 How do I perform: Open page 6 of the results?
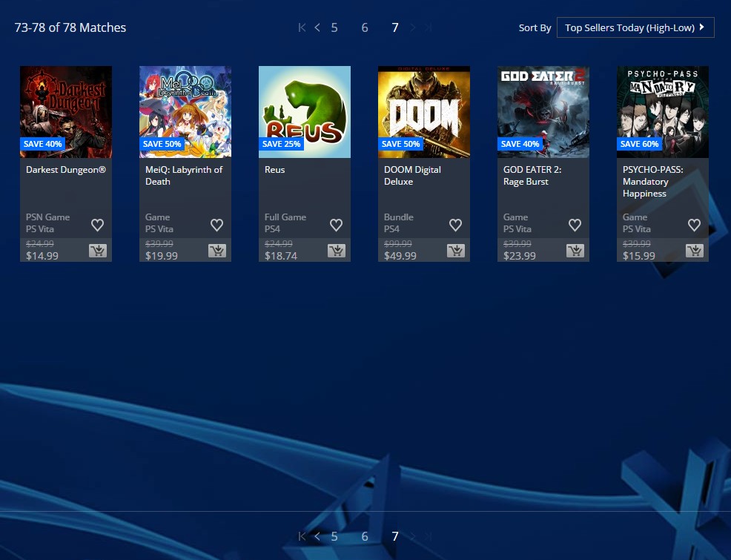pyautogui.click(x=364, y=27)
